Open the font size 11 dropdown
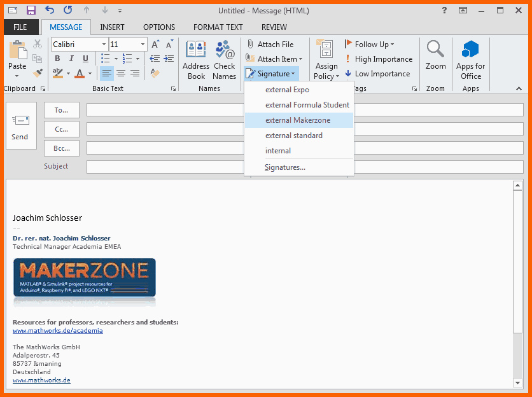The height and width of the screenshot is (397, 532). (143, 45)
